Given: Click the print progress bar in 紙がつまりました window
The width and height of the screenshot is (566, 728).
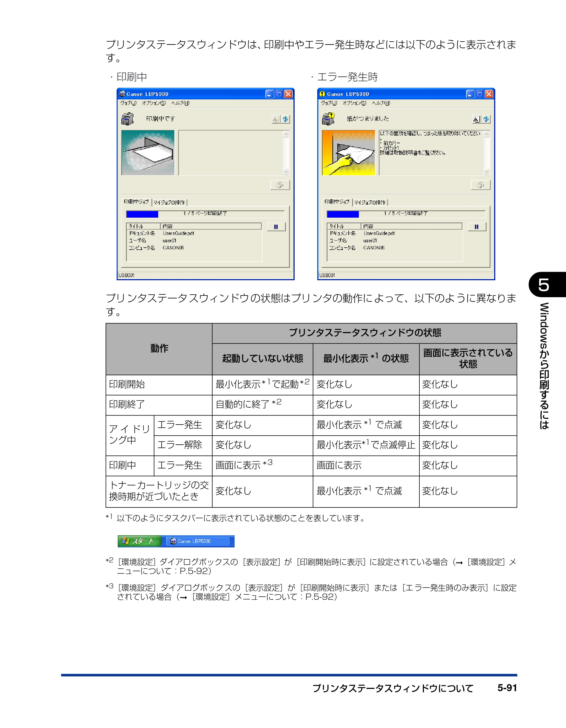Looking at the screenshot, I should [406, 214].
